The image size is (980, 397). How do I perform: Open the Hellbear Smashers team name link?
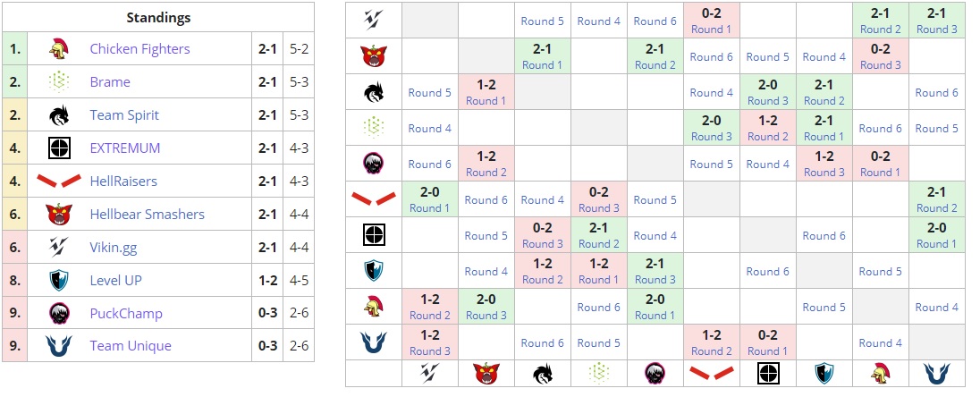click(x=147, y=215)
